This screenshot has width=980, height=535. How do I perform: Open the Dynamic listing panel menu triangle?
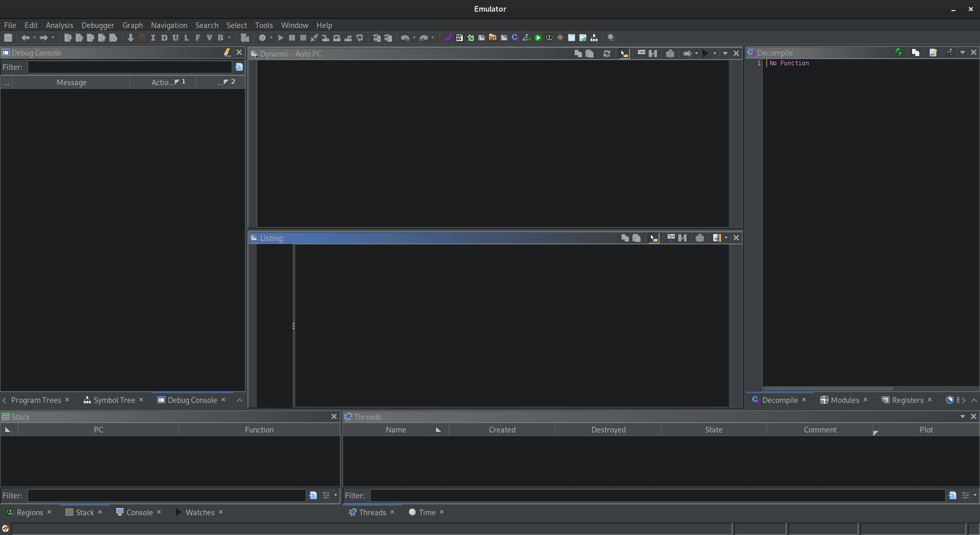click(725, 53)
